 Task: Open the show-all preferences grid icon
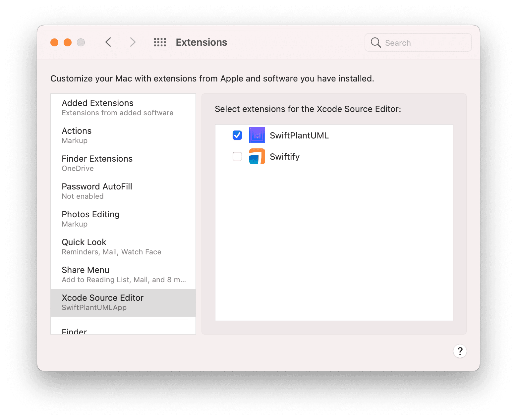click(x=160, y=42)
